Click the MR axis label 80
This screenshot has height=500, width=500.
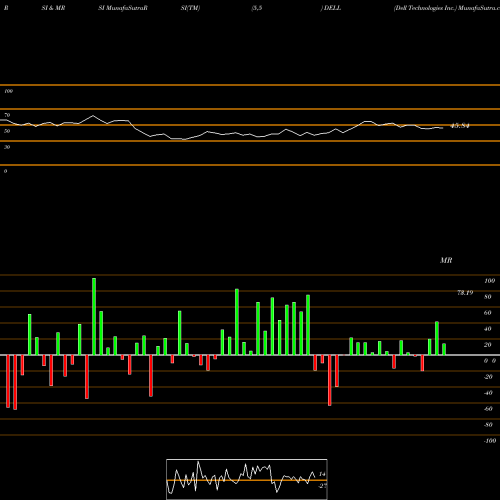(x=488, y=297)
